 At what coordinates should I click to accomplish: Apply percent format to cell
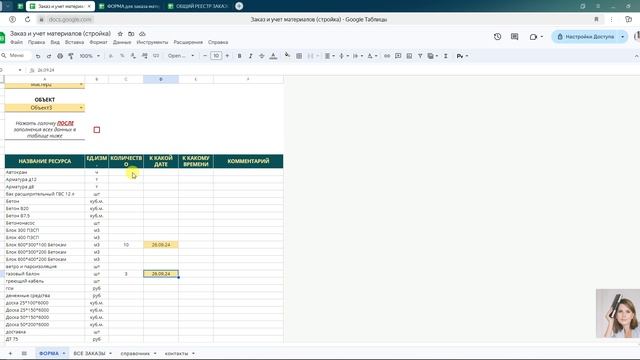click(x=122, y=56)
